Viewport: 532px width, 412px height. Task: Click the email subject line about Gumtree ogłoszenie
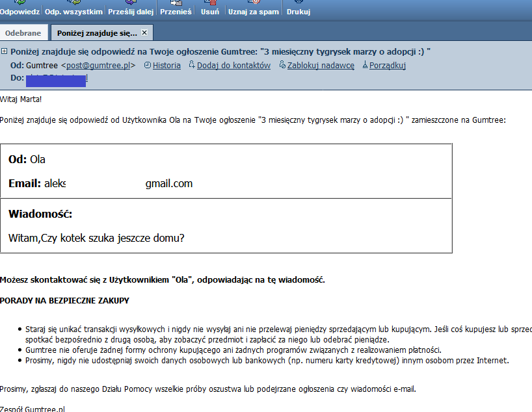pos(220,51)
